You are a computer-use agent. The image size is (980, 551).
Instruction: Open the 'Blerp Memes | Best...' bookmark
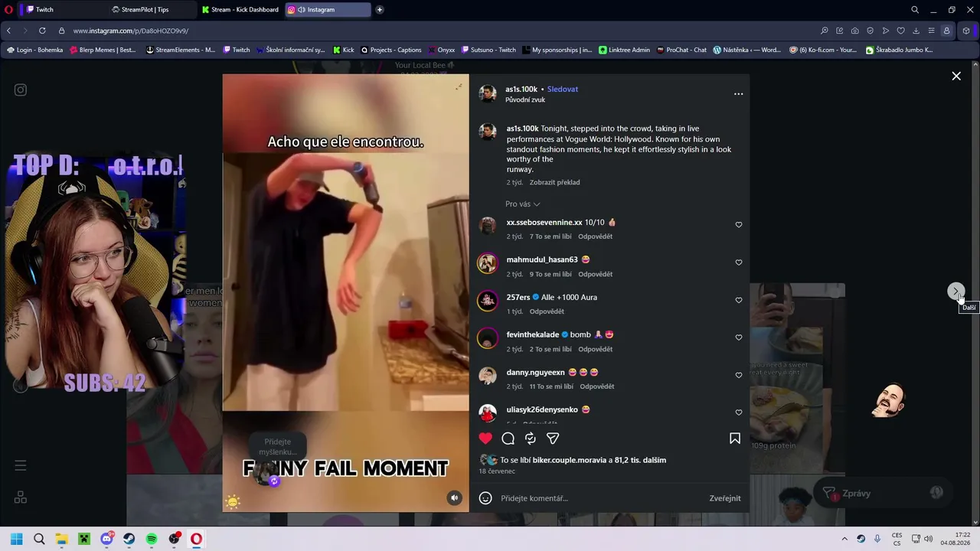(x=103, y=50)
